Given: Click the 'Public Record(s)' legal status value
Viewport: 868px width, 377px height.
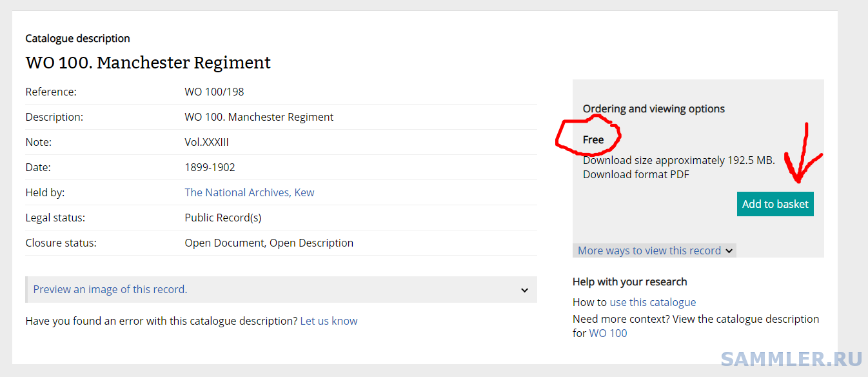Looking at the screenshot, I should pos(222,218).
